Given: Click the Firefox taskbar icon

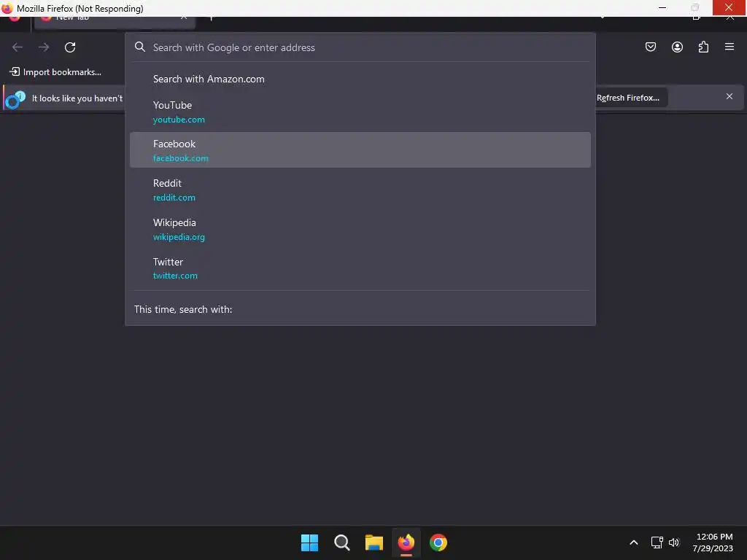Looking at the screenshot, I should 406,542.
